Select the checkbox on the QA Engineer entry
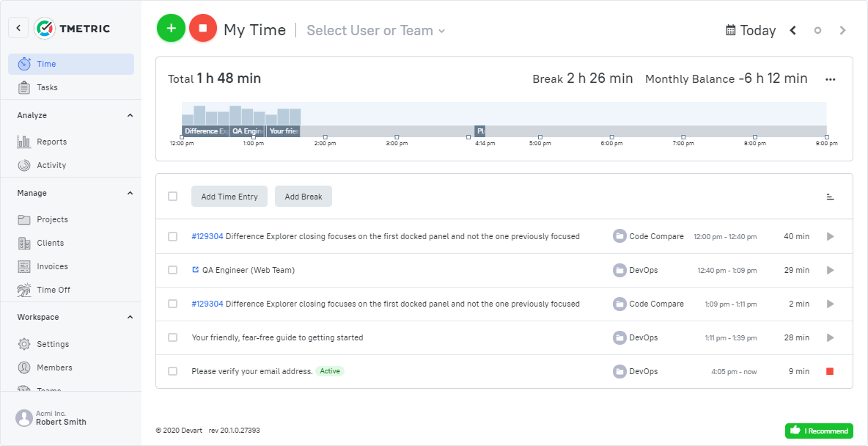Screen dimensions: 868x446 [172, 270]
